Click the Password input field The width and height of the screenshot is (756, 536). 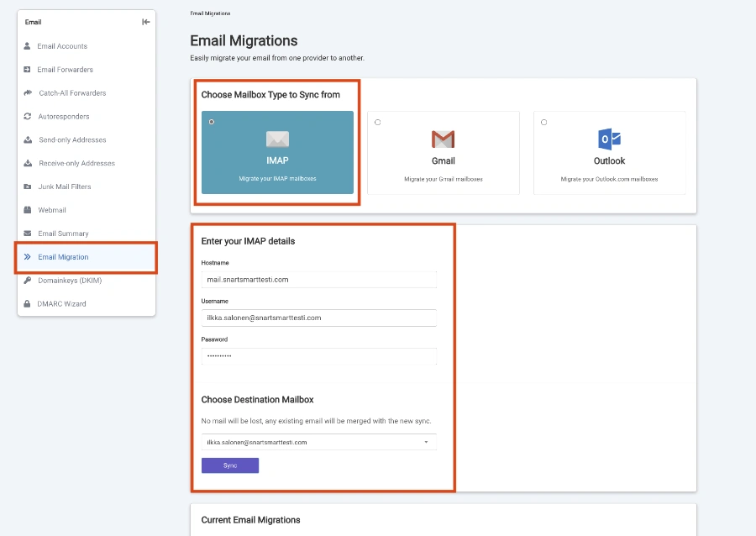tap(318, 356)
